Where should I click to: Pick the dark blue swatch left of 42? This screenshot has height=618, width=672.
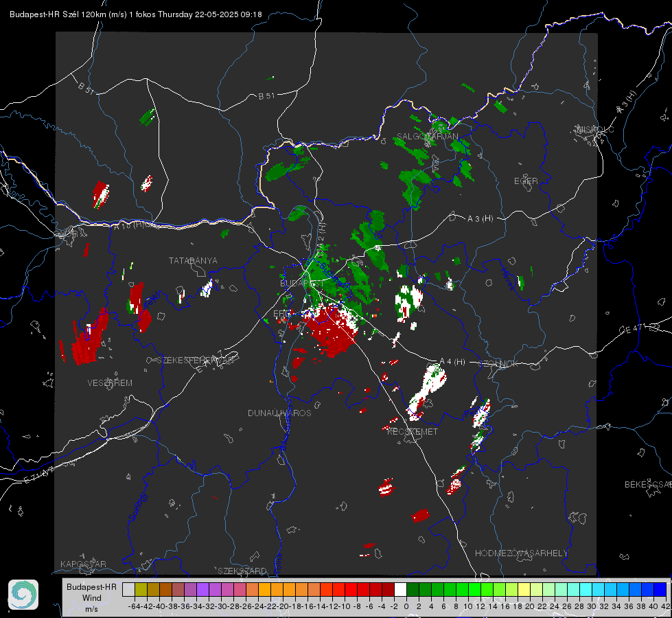point(660,589)
